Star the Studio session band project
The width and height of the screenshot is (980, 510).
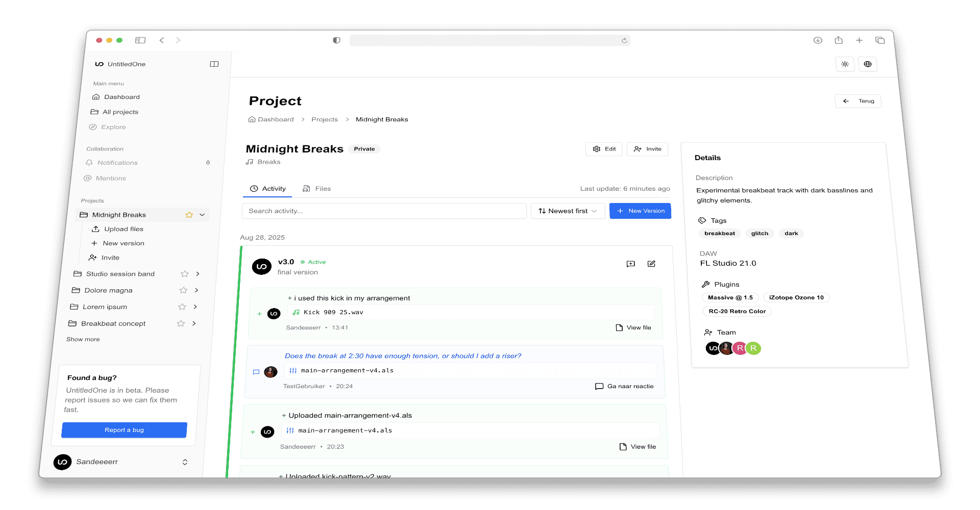pos(184,274)
